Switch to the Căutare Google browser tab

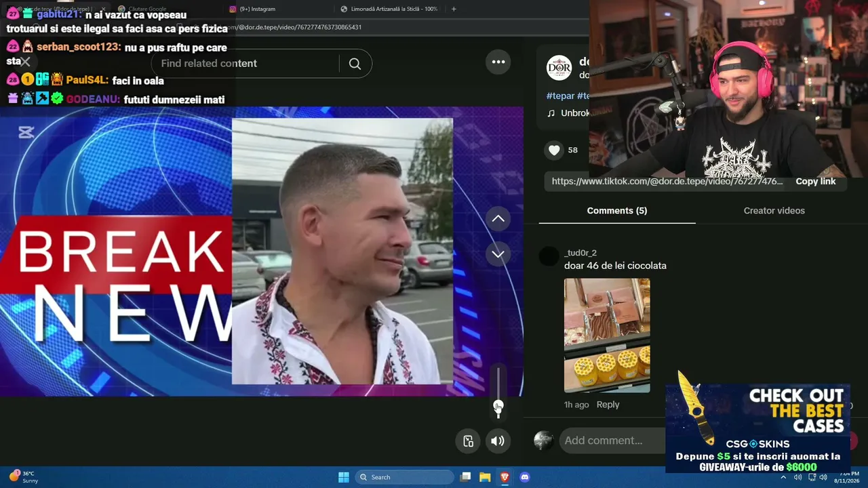146,9
